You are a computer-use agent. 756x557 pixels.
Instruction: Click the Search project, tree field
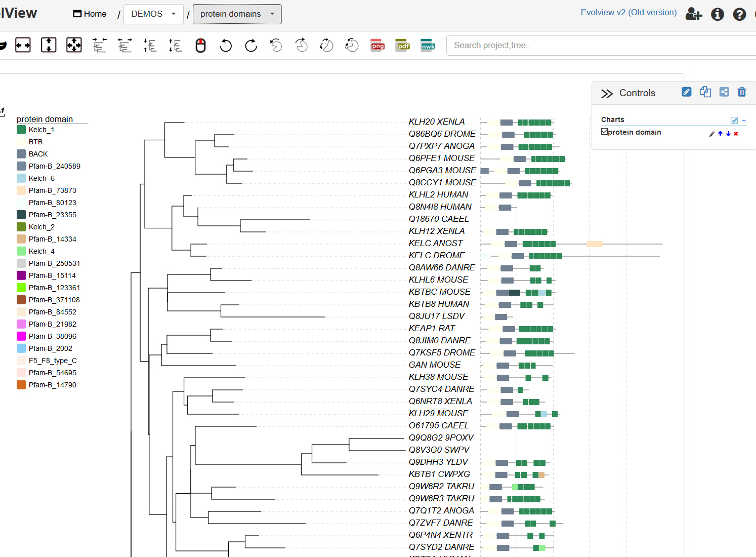click(597, 46)
